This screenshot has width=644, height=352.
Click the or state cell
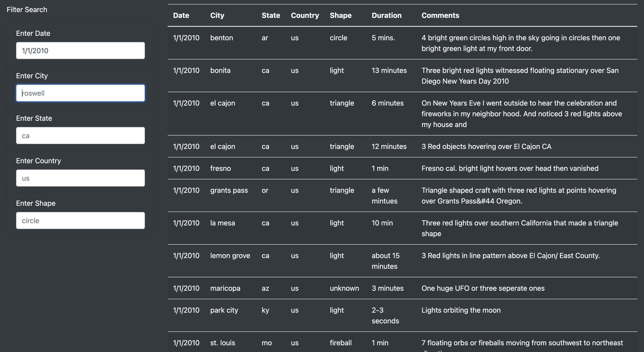click(265, 190)
